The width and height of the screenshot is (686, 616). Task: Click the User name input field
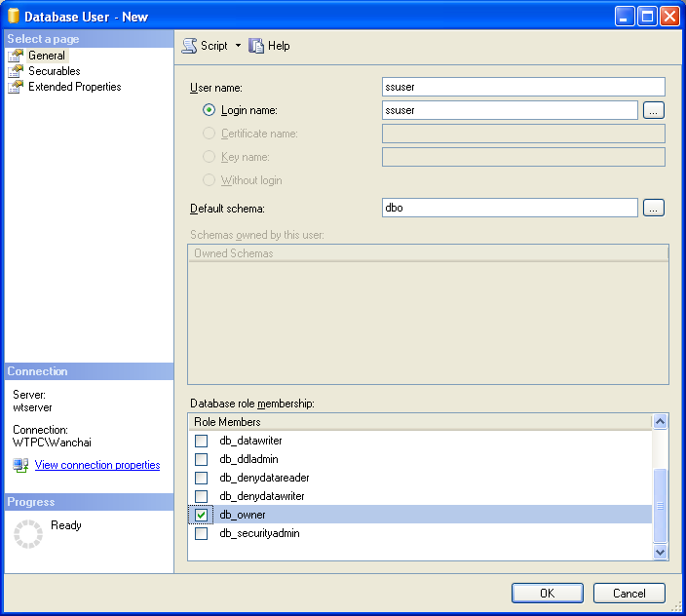pos(523,87)
